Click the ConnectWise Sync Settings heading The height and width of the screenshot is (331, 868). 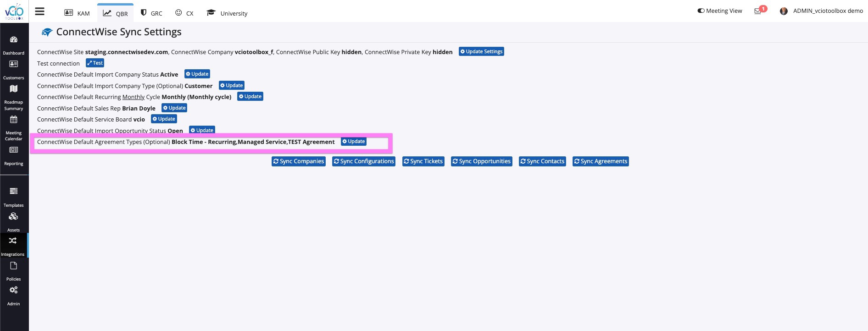(x=119, y=32)
